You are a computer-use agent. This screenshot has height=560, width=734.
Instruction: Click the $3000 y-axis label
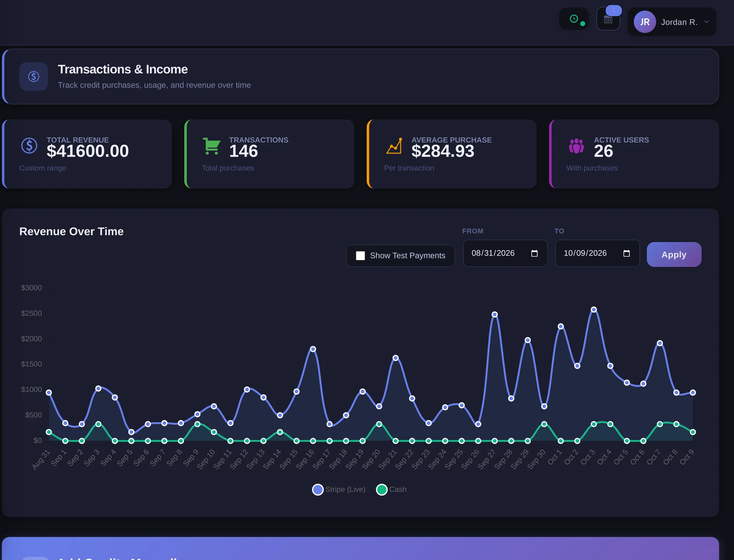point(32,288)
